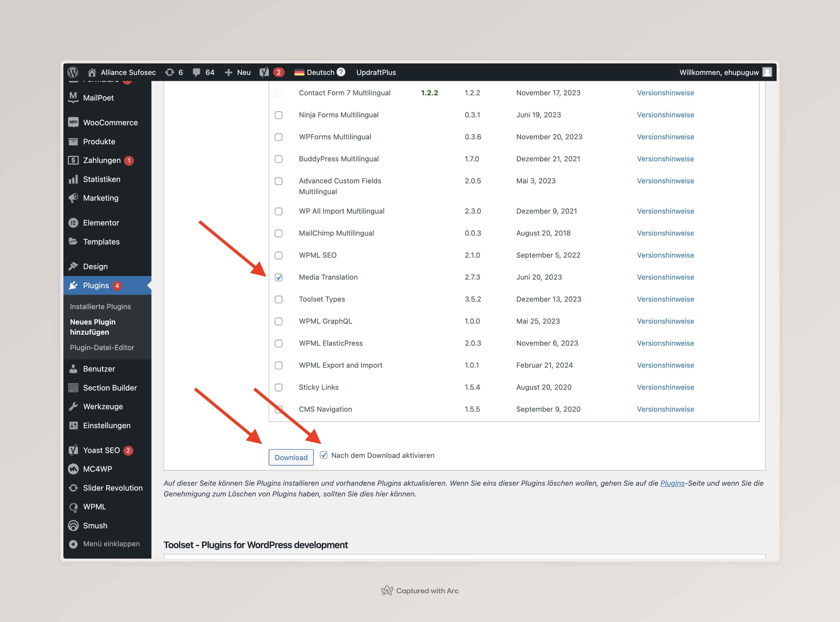Check the WPML Export and Import checkbox
840x622 pixels.
[x=279, y=366]
